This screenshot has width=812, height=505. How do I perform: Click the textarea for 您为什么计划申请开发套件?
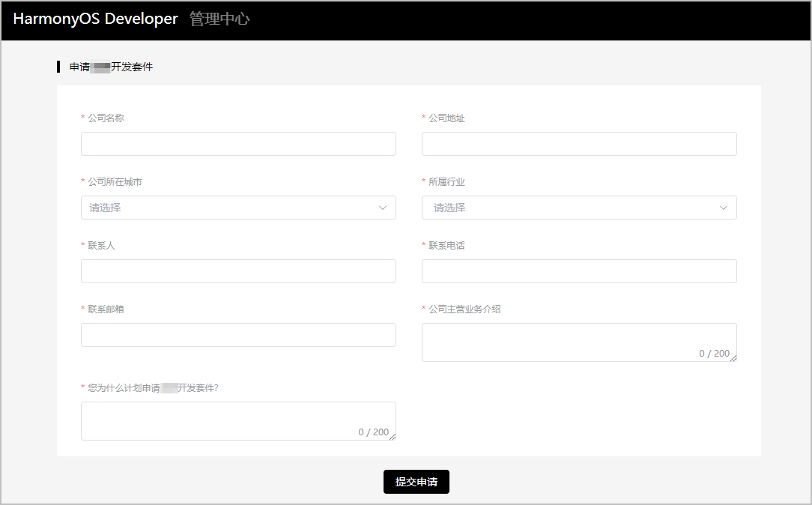click(225, 417)
